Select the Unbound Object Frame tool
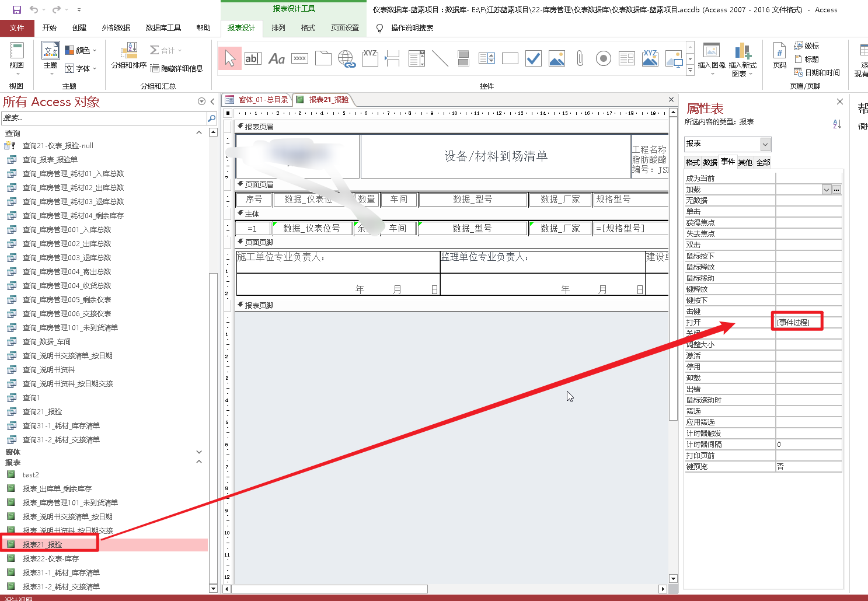The height and width of the screenshot is (601, 868). point(557,58)
